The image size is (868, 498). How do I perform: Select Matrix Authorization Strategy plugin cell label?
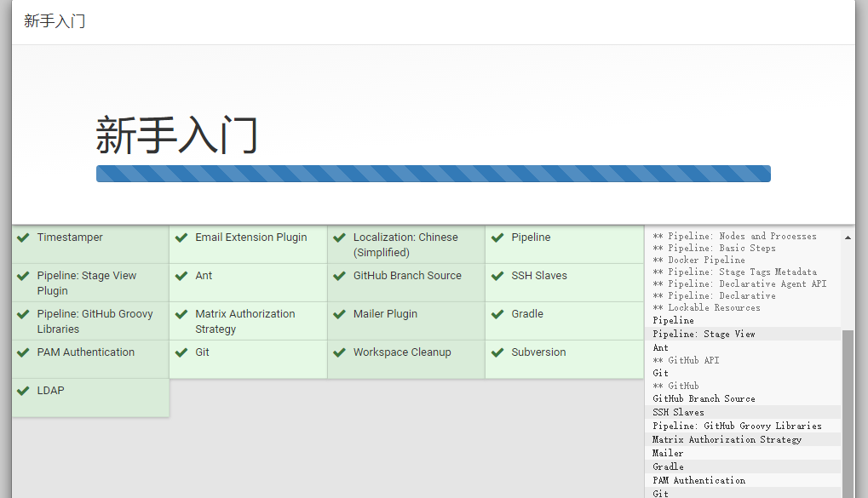[245, 321]
